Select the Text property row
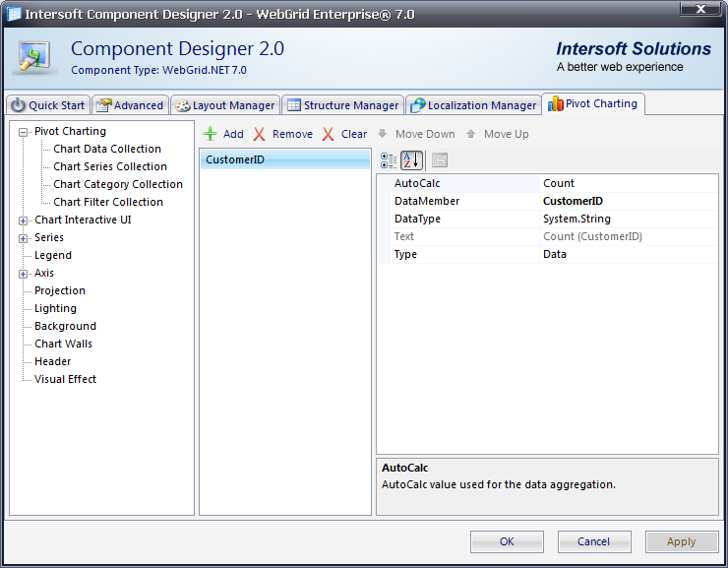This screenshot has width=728, height=568. (548, 236)
